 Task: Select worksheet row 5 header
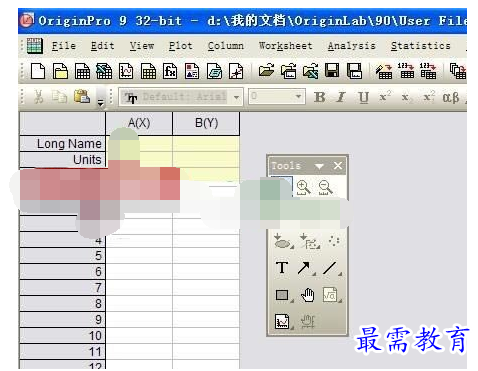(62, 256)
